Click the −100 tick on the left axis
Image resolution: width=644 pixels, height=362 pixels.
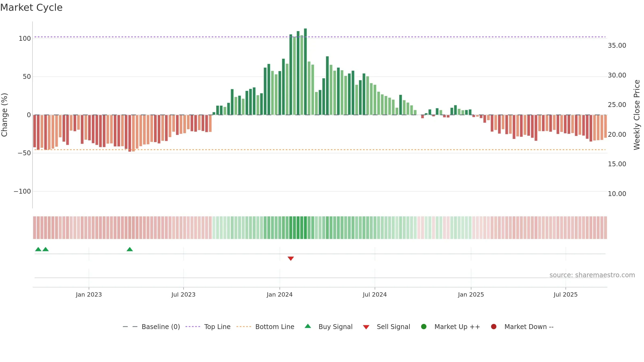[22, 191]
